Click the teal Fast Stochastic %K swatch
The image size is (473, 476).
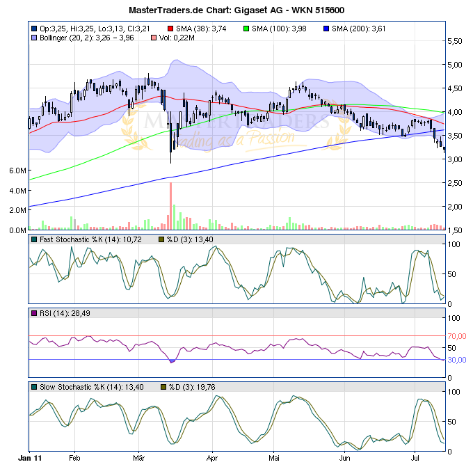[x=34, y=240]
